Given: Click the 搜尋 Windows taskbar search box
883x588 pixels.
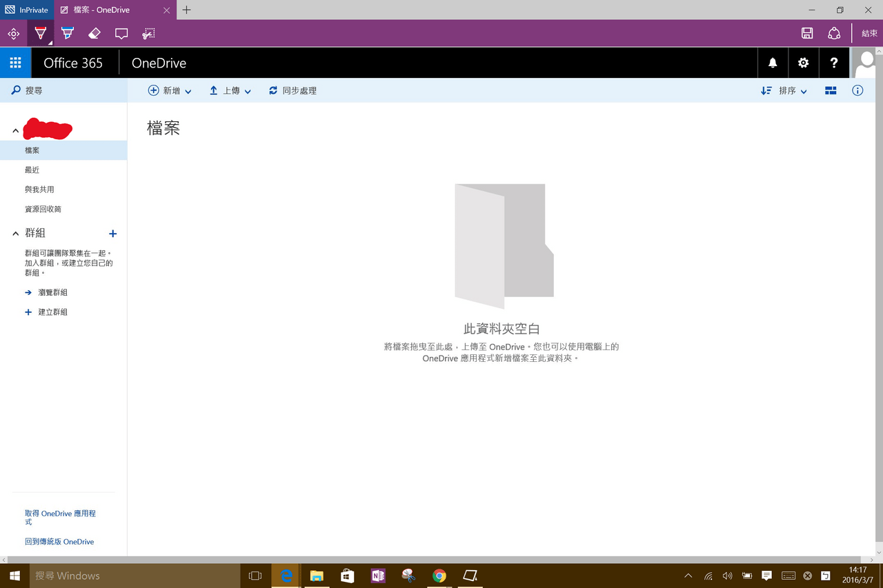Looking at the screenshot, I should [135, 576].
